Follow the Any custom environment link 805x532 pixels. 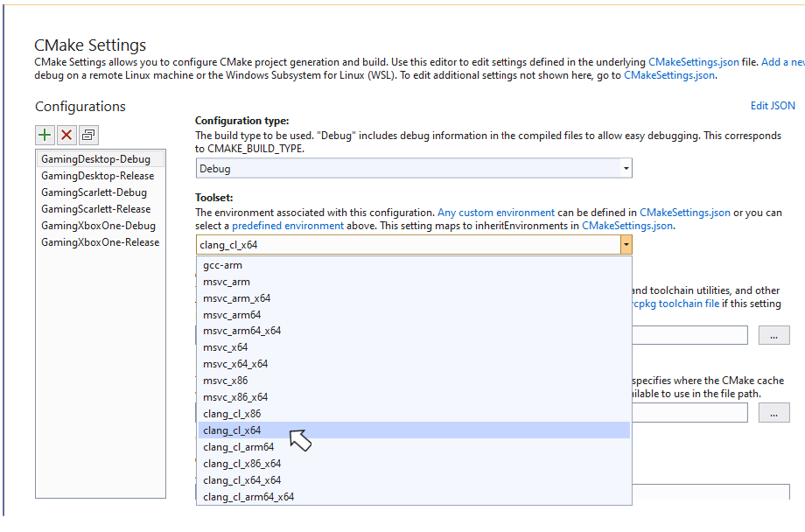pos(496,213)
